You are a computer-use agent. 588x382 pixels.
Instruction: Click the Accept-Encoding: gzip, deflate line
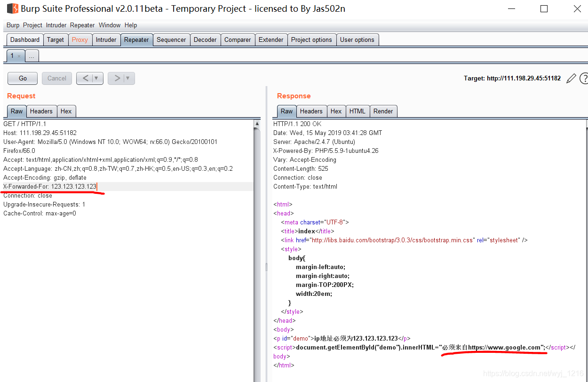[x=45, y=178]
